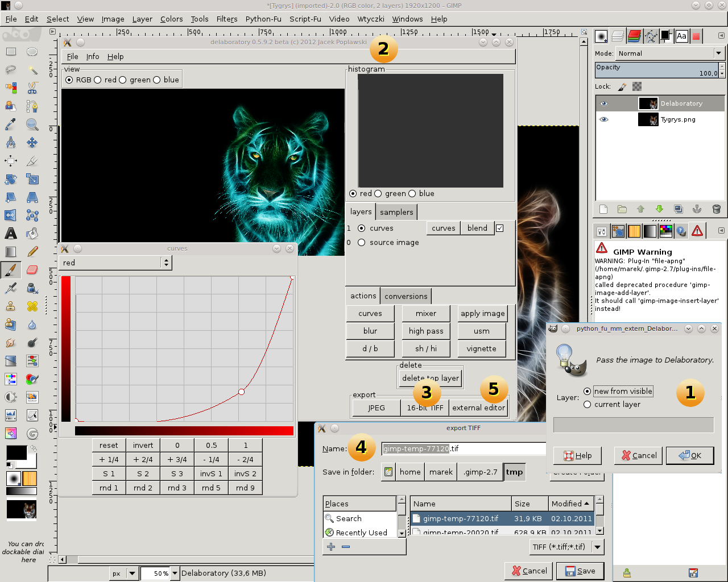Select the Ellipse Select tool

pyautogui.click(x=32, y=52)
